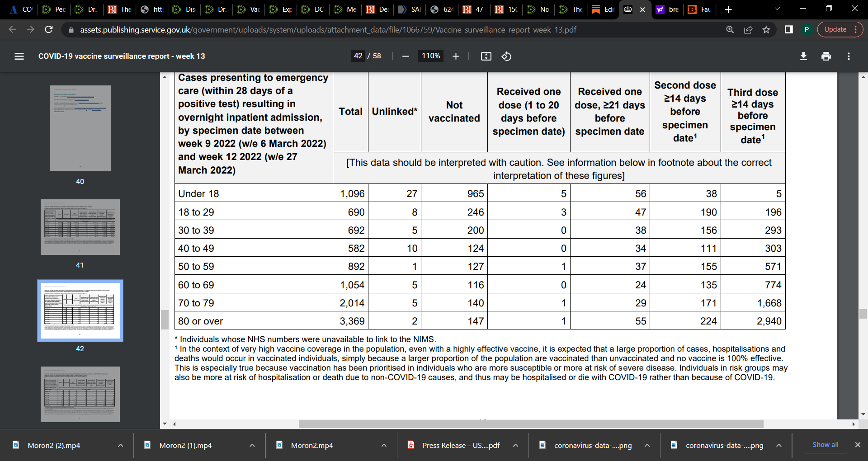This screenshot has width=868, height=461.
Task: Expand options for last coronavirus-data png download
Action: click(779, 445)
